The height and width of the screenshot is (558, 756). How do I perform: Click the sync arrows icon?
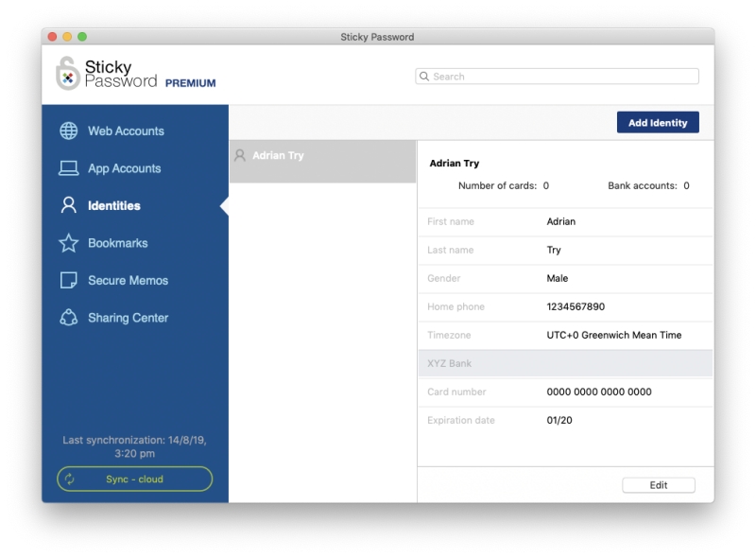point(70,479)
